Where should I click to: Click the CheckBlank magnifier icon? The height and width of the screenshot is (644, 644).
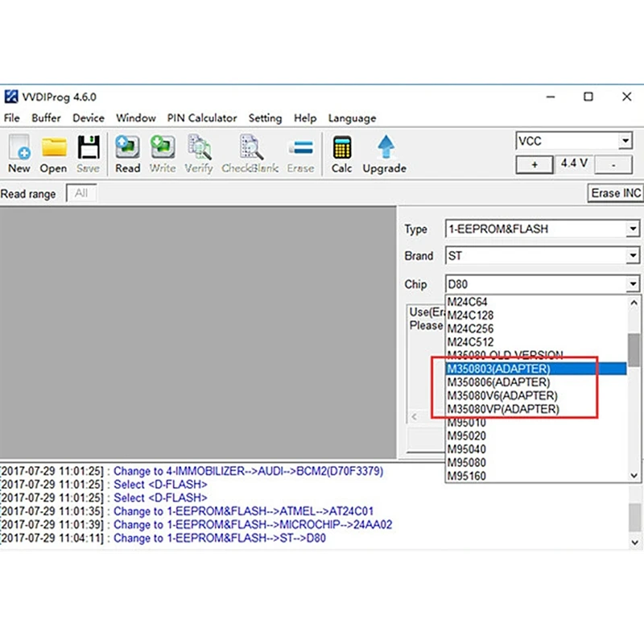pyautogui.click(x=250, y=147)
